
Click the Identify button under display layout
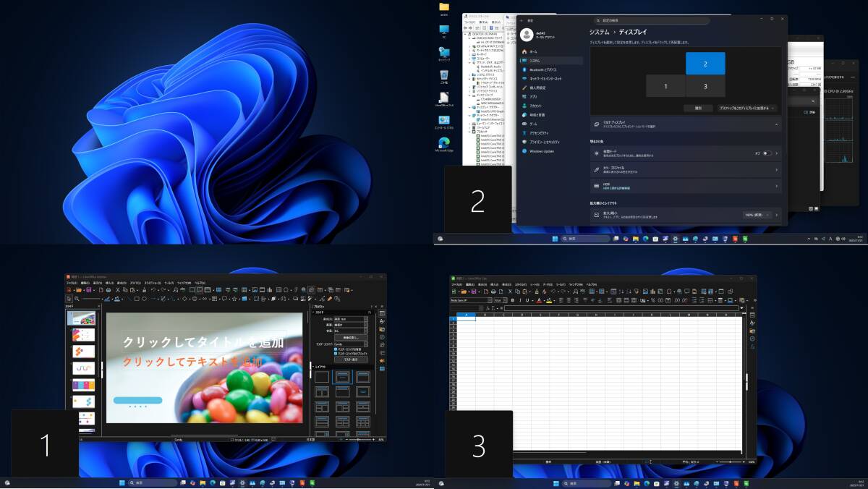[x=698, y=108]
